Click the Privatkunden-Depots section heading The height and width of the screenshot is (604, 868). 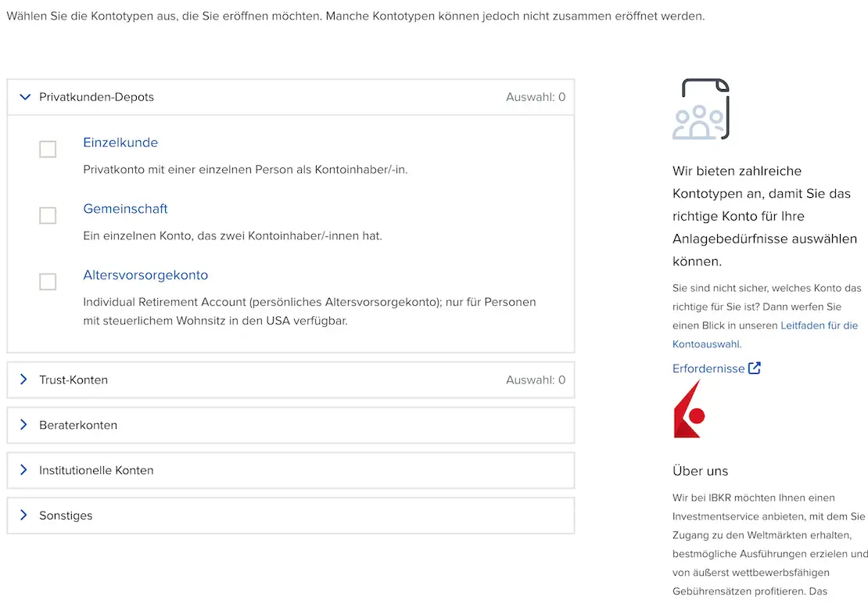96,98
